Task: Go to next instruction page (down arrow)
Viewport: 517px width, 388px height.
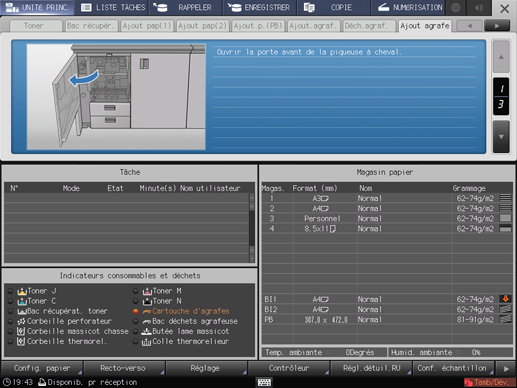Action: click(501, 137)
